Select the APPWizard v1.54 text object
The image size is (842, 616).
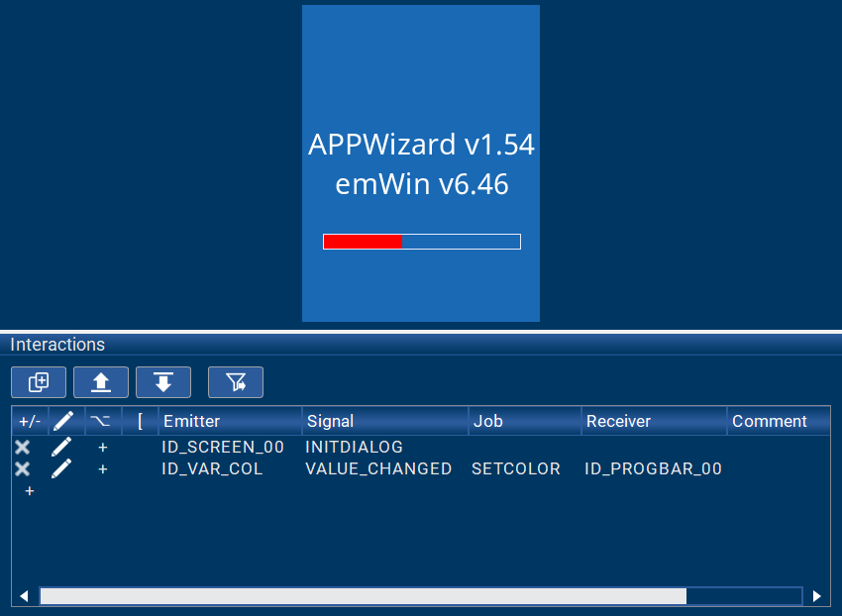point(422,145)
